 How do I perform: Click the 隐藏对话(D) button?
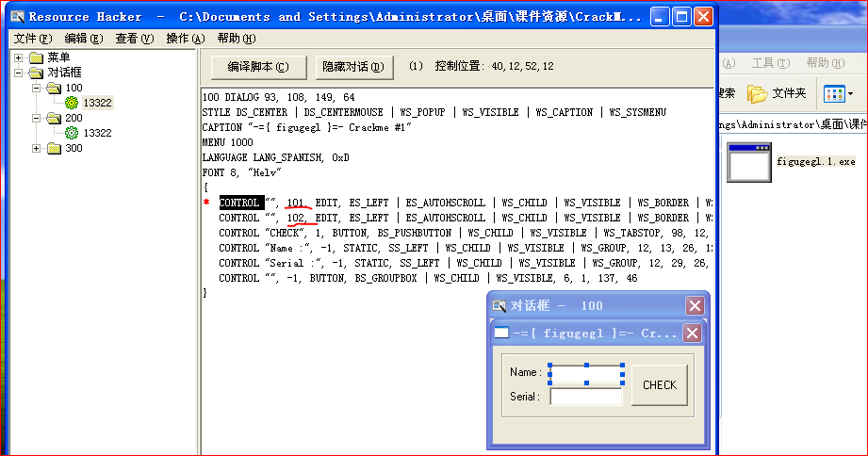[353, 67]
